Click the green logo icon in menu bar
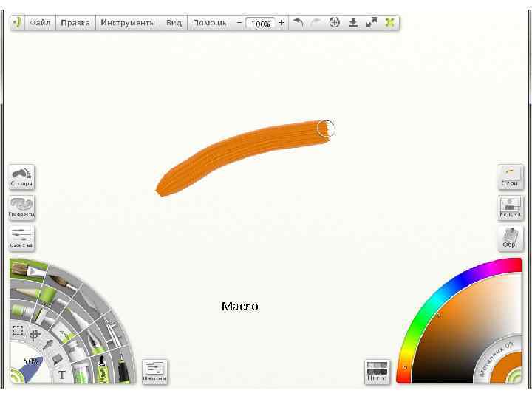This screenshot has height=399, width=532. (17, 23)
